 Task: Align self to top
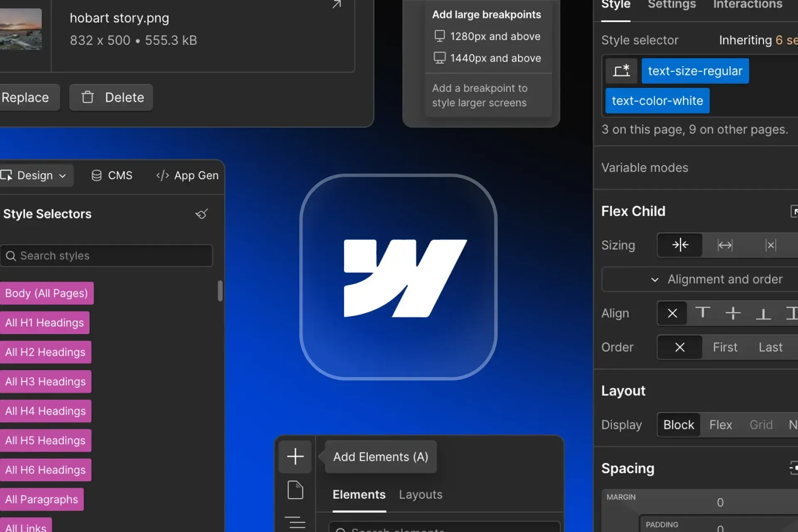point(703,313)
